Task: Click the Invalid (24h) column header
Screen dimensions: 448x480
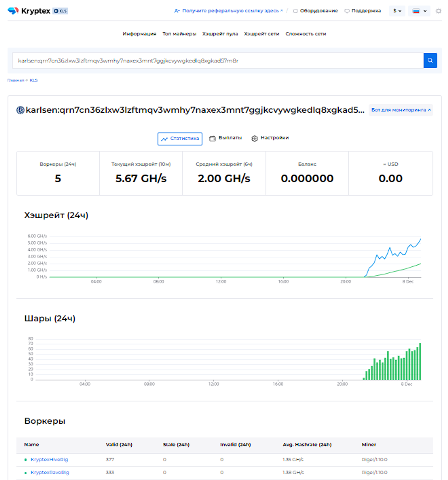Action: click(x=235, y=445)
